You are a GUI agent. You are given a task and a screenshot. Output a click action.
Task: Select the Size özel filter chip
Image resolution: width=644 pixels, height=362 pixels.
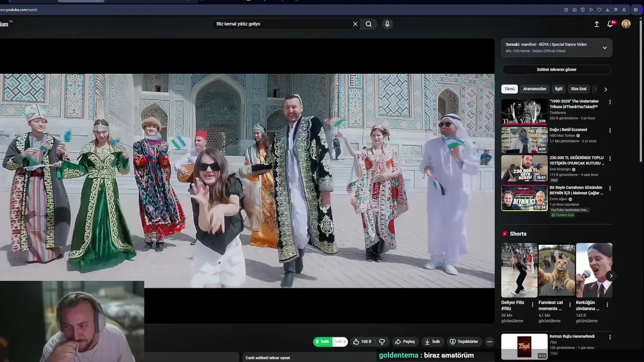point(579,89)
